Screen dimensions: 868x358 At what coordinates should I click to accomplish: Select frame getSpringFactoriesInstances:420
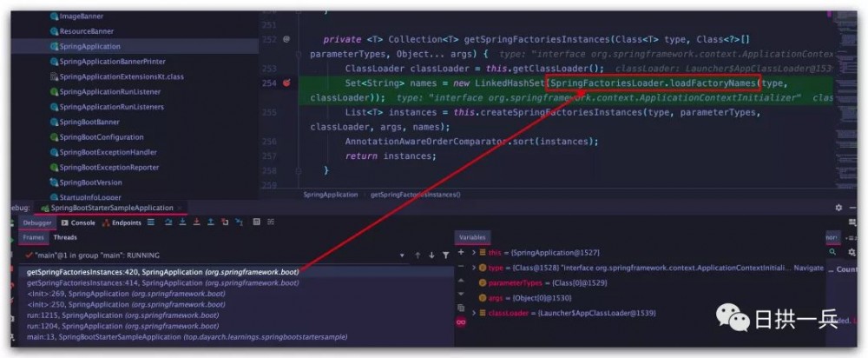coord(237,272)
